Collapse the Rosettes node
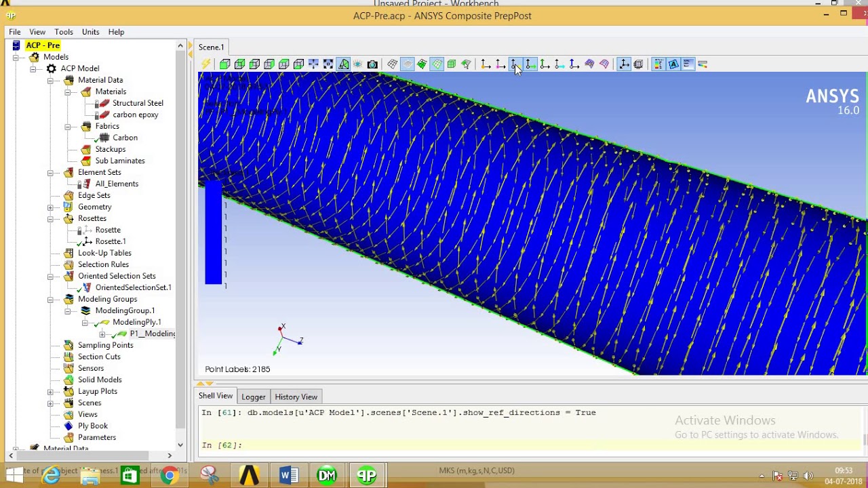This screenshot has width=868, height=488. pyautogui.click(x=50, y=218)
